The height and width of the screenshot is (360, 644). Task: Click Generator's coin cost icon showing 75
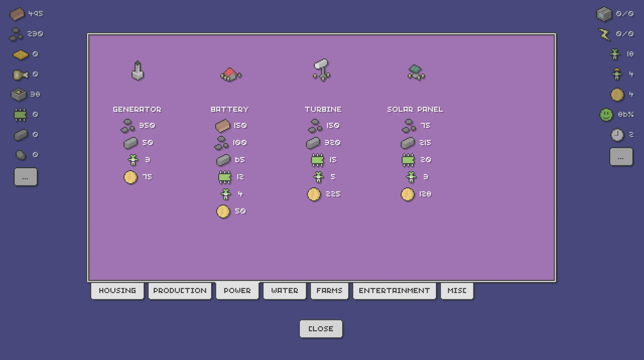click(130, 177)
